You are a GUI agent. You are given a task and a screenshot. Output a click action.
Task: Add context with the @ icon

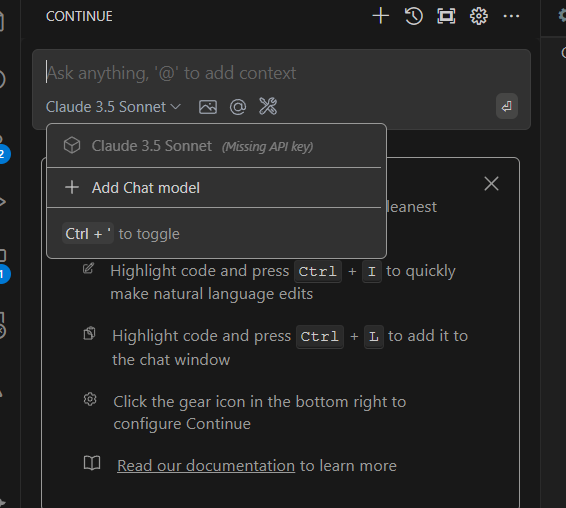pos(238,107)
